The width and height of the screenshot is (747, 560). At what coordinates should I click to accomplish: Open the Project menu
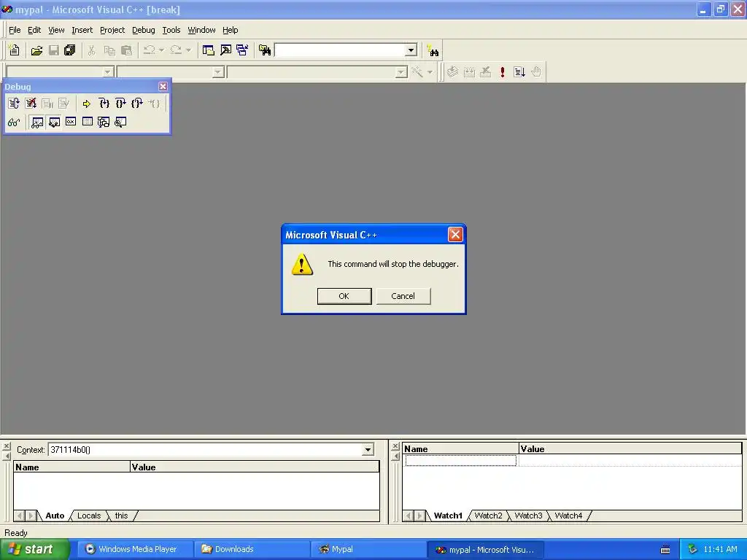click(x=112, y=30)
